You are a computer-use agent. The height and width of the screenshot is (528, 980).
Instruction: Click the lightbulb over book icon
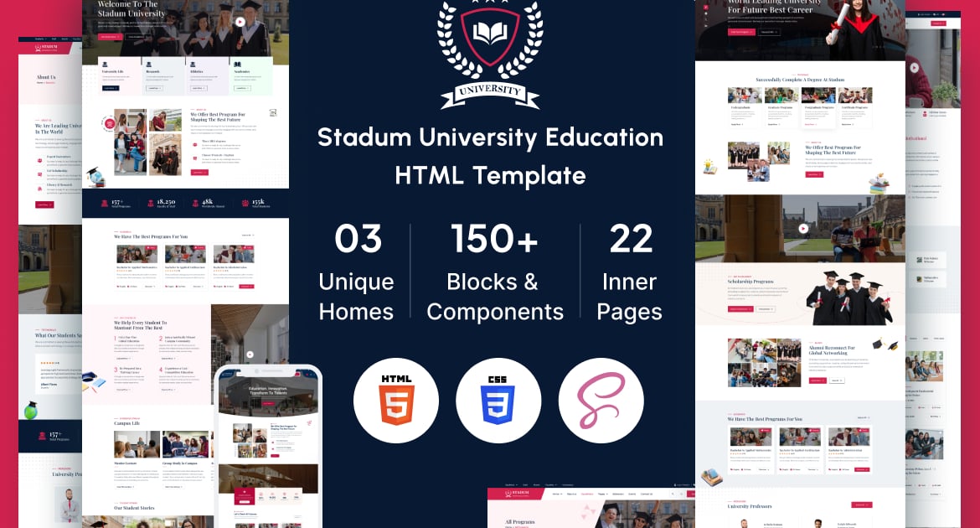[709, 167]
